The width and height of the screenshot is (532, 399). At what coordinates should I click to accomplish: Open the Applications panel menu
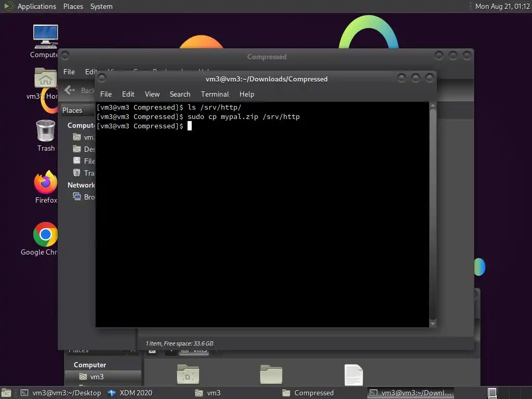click(37, 6)
